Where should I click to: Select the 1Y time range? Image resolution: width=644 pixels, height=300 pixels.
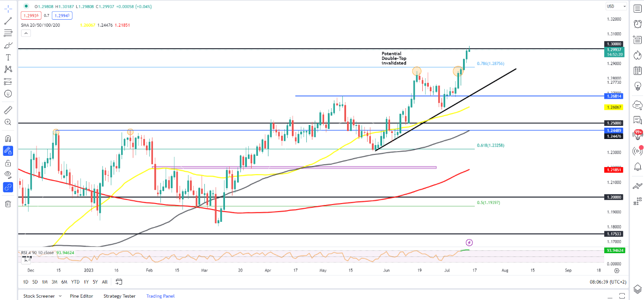coord(86,282)
